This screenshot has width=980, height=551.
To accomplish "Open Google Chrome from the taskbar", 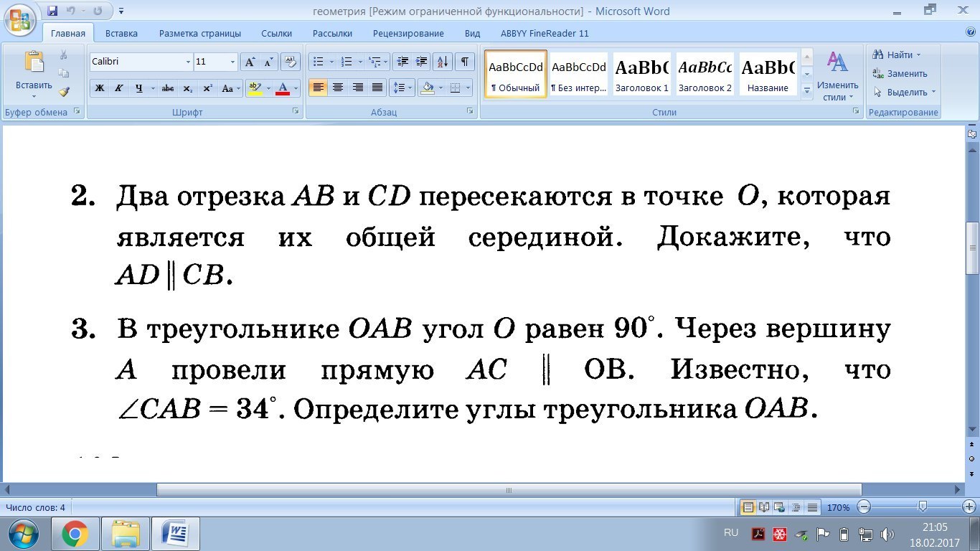I will tap(75, 534).
